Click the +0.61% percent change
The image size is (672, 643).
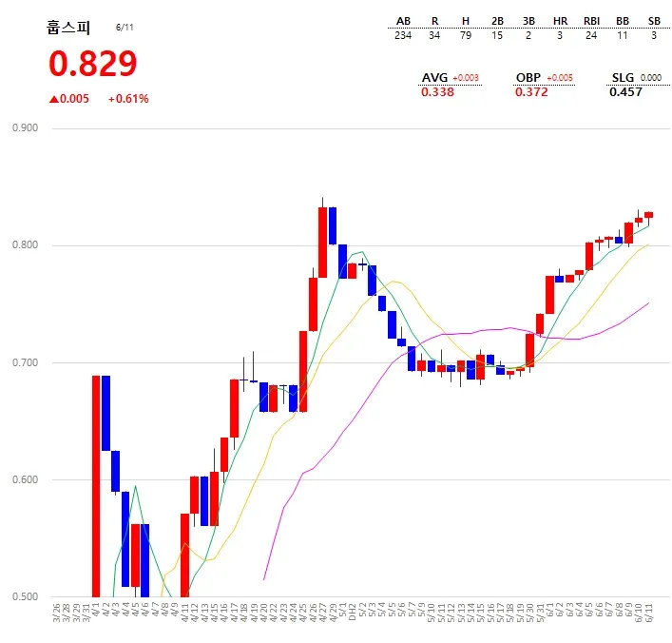point(128,99)
